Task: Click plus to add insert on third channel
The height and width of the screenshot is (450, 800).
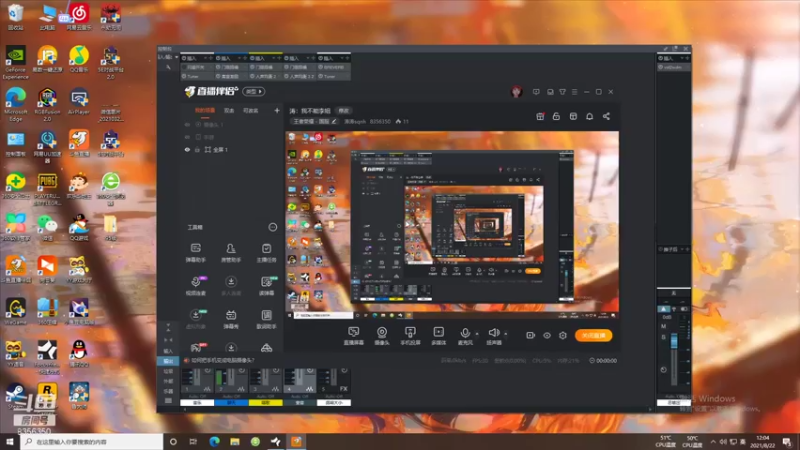Action: 279,58
